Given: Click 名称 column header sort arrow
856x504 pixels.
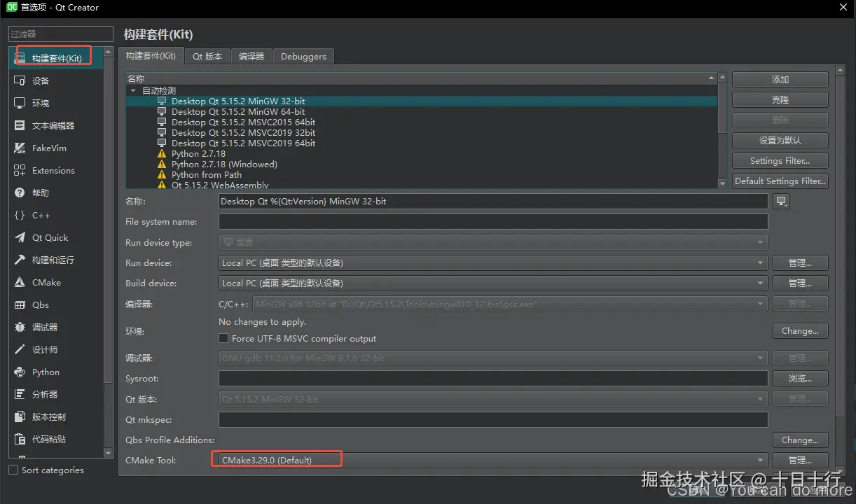Looking at the screenshot, I should click(x=712, y=78).
